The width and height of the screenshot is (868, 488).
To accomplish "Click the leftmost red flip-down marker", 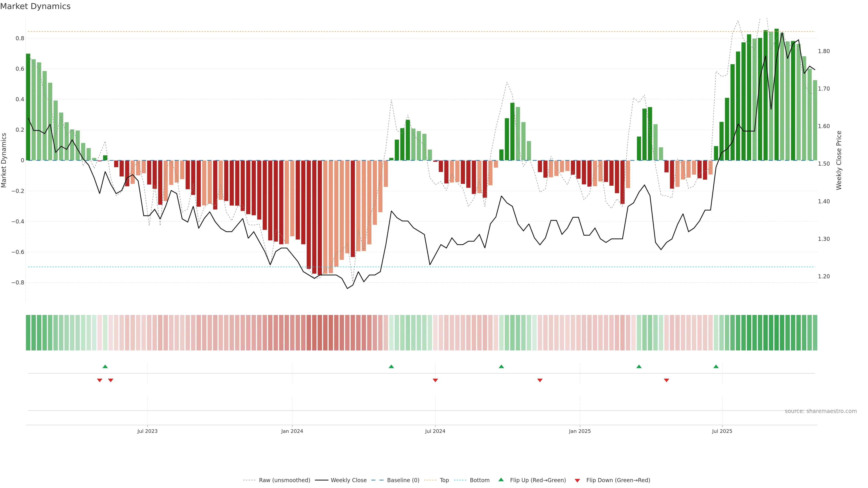I will (x=99, y=380).
